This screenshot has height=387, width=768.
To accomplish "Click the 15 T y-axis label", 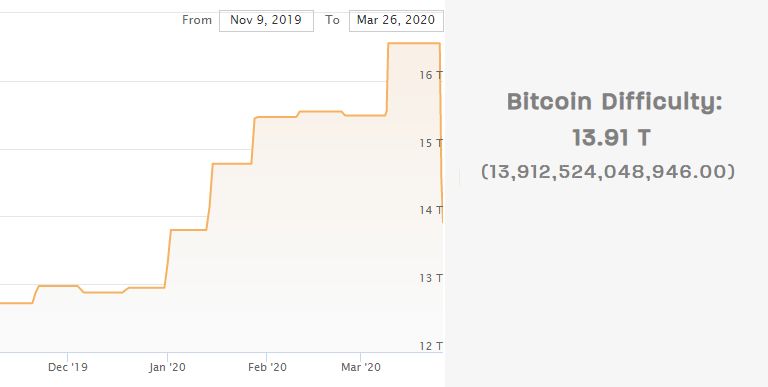I will tap(431, 143).
